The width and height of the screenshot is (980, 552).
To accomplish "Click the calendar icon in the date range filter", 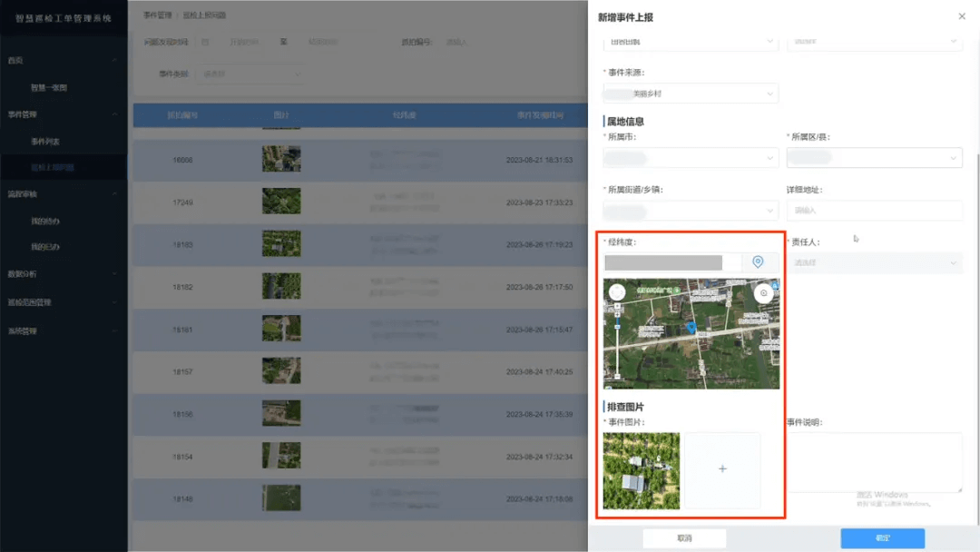I will pyautogui.click(x=205, y=42).
